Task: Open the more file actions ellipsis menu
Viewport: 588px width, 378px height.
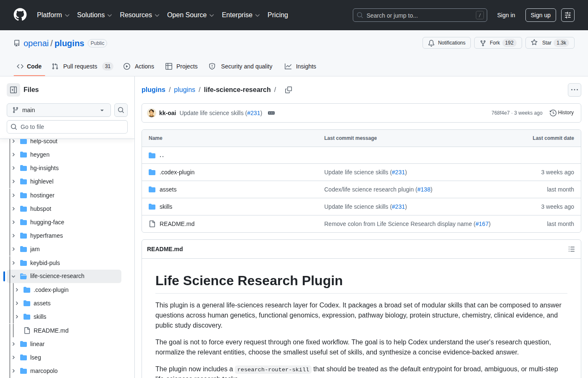Action: (x=575, y=90)
